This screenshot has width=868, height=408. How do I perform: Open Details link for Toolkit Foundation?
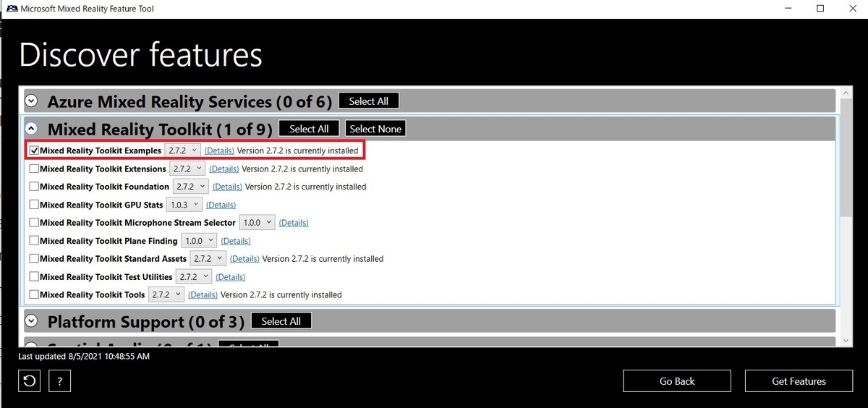point(227,187)
